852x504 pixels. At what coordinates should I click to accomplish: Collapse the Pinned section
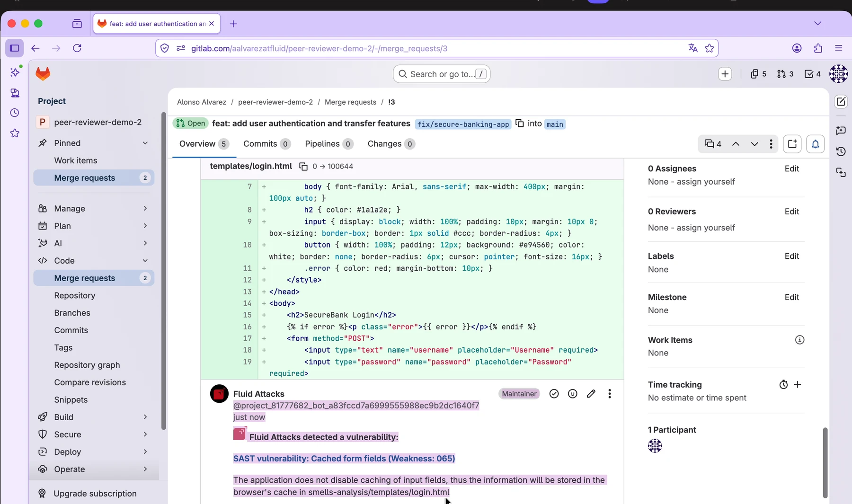point(94,143)
